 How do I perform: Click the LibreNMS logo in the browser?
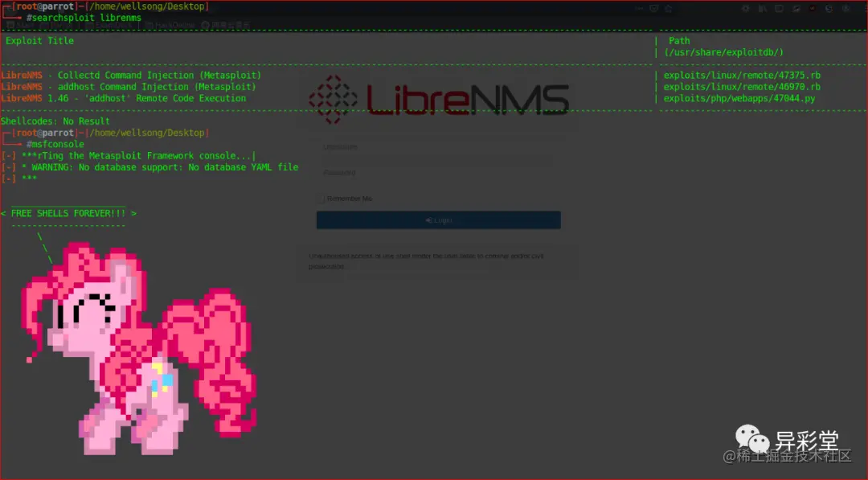click(x=439, y=100)
